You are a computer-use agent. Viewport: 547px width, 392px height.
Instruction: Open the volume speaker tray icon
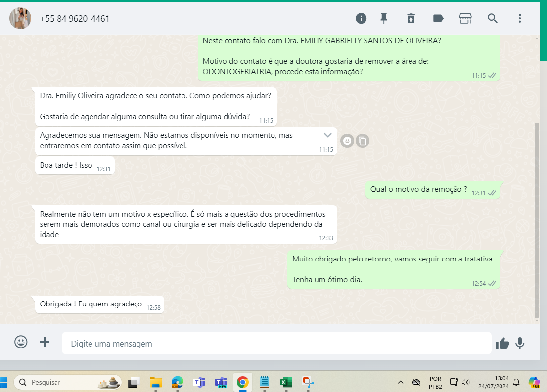465,382
